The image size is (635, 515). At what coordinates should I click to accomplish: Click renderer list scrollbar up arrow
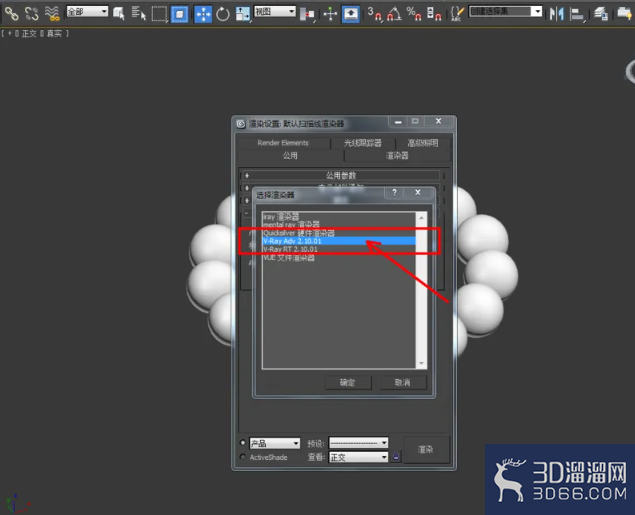coord(421,218)
